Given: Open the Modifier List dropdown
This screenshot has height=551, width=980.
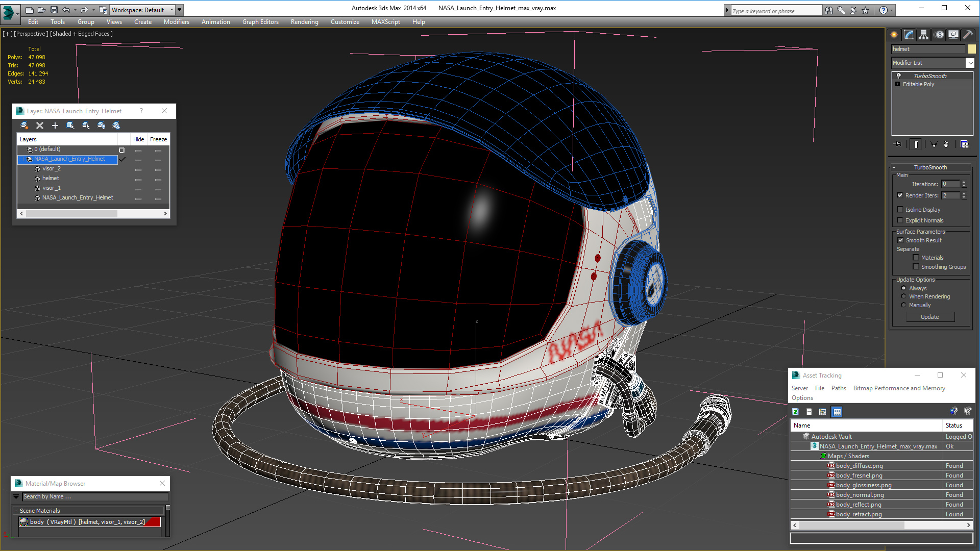Looking at the screenshot, I should (x=970, y=63).
